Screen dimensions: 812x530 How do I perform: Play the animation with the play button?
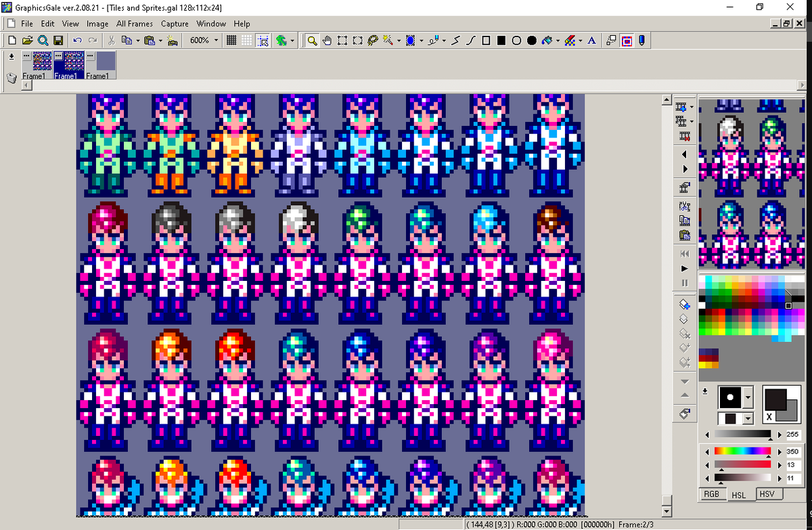point(684,268)
